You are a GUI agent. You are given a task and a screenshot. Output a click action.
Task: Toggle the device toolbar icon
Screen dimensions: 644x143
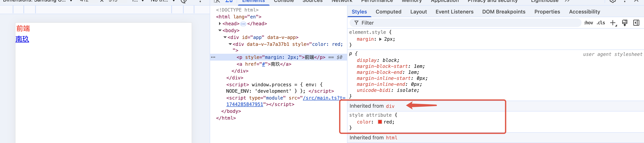(x=229, y=1)
